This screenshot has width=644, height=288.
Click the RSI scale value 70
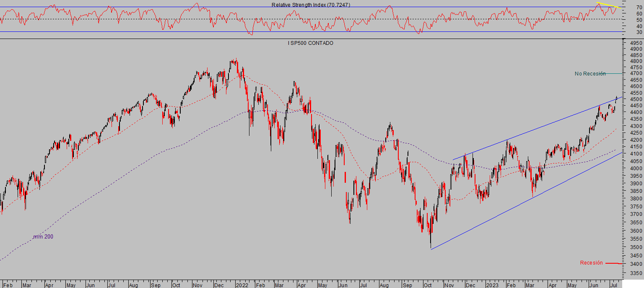[639, 8]
